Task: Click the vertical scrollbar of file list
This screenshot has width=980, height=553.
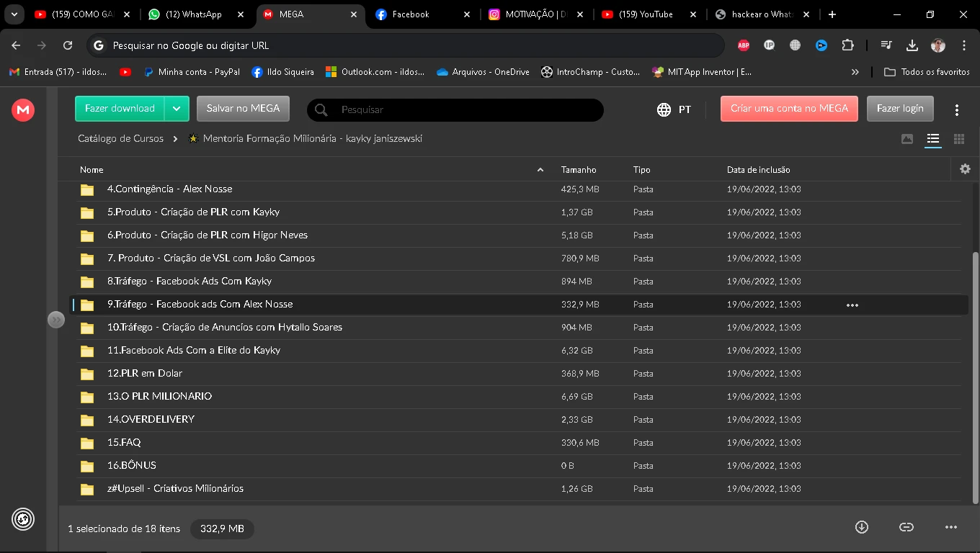Action: (976, 374)
